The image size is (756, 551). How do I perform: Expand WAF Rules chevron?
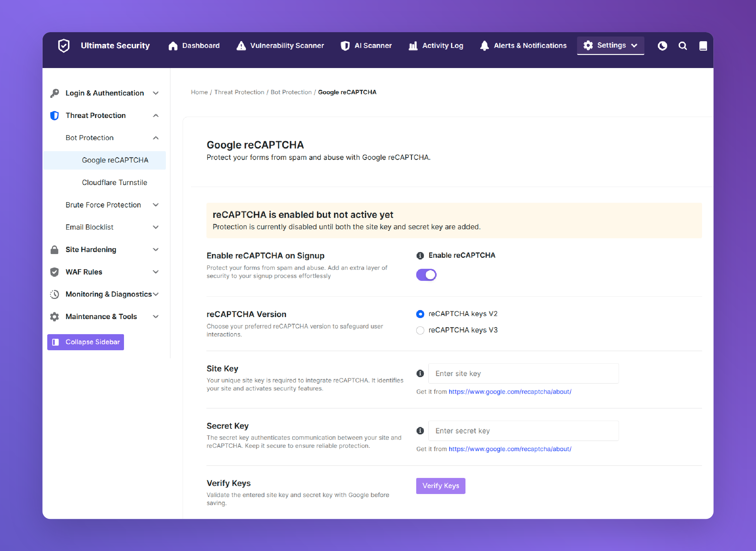pos(155,272)
